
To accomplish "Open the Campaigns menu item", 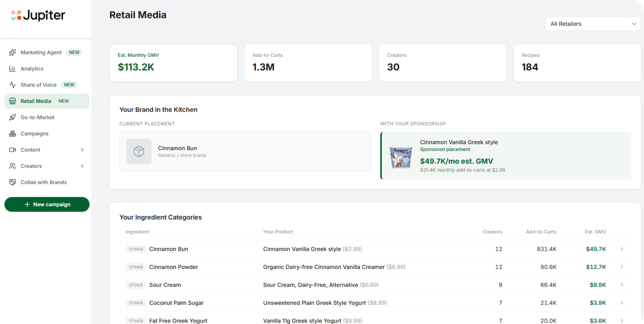I will coord(34,134).
